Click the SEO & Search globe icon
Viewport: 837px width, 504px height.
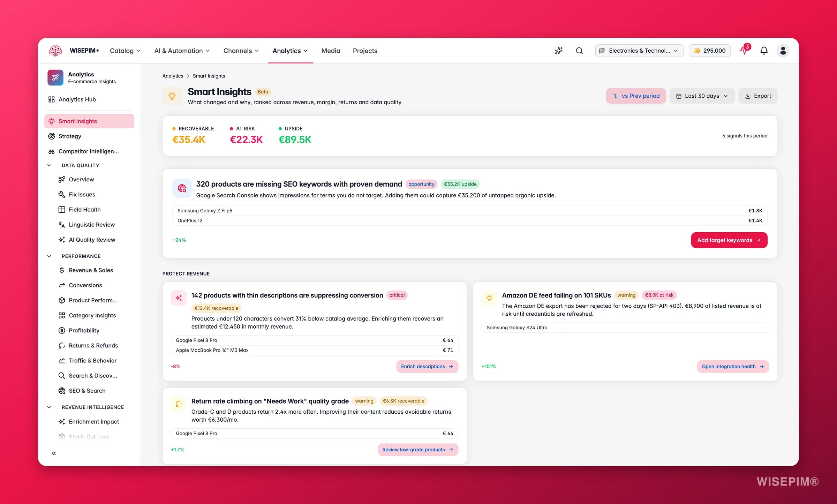tap(62, 391)
